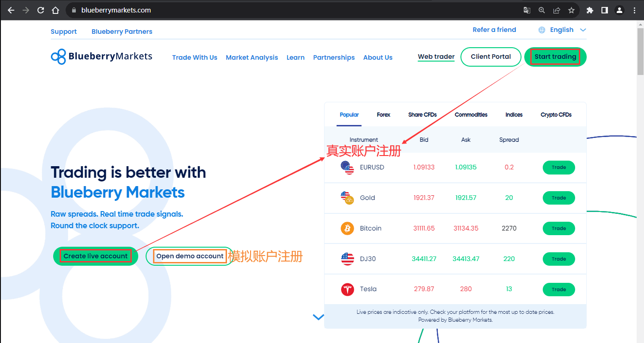Click the Tesla bid price 279.87
Screen dimensions: 644x343
click(424, 289)
